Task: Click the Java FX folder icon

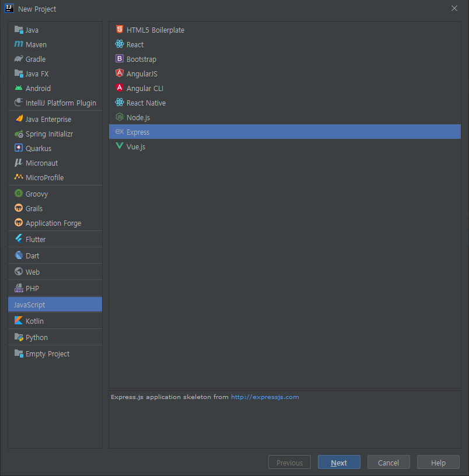Action: [19, 73]
